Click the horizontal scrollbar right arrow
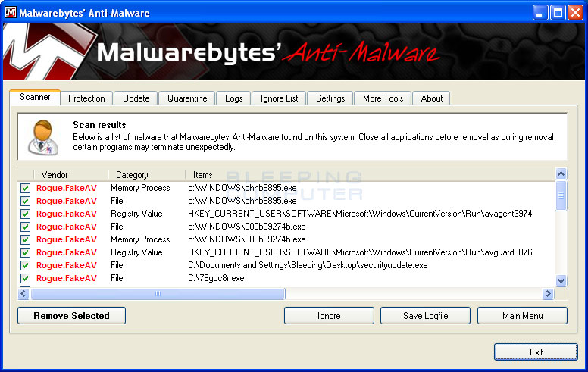 [x=549, y=293]
